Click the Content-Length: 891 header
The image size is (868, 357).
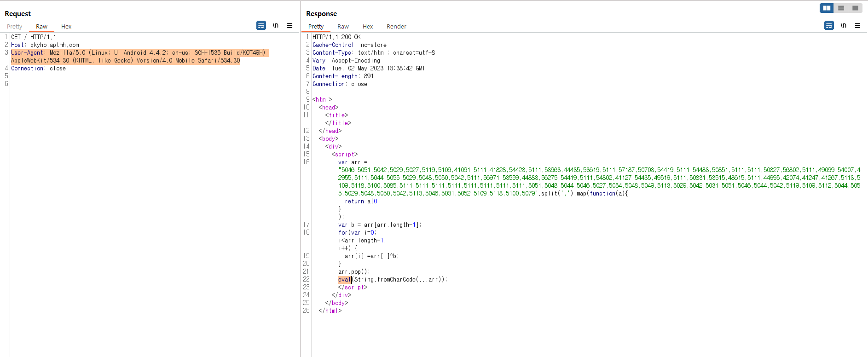coord(343,76)
